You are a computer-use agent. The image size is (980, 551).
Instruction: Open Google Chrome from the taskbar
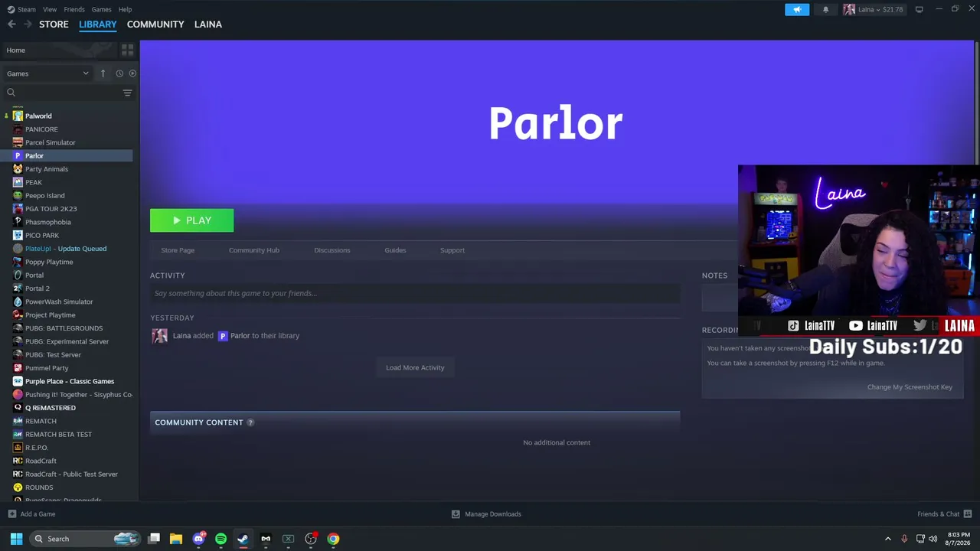pyautogui.click(x=333, y=539)
